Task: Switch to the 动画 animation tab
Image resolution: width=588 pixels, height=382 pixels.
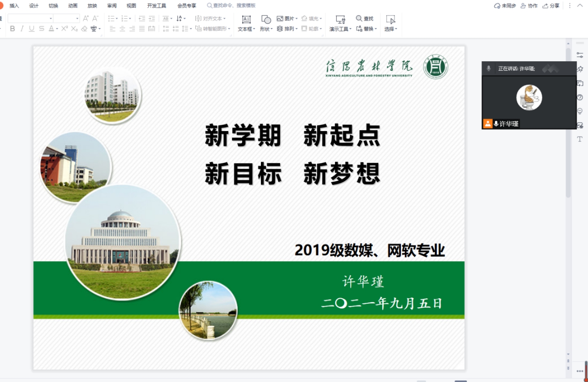Action: 73,5
